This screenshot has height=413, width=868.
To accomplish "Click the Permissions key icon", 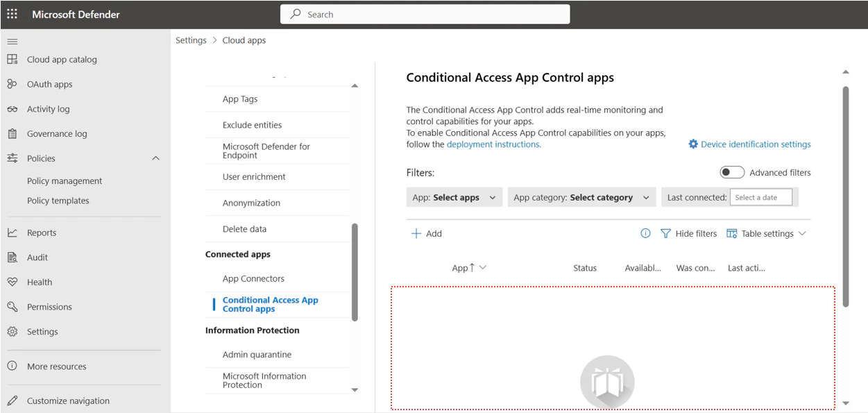I will pos(12,307).
